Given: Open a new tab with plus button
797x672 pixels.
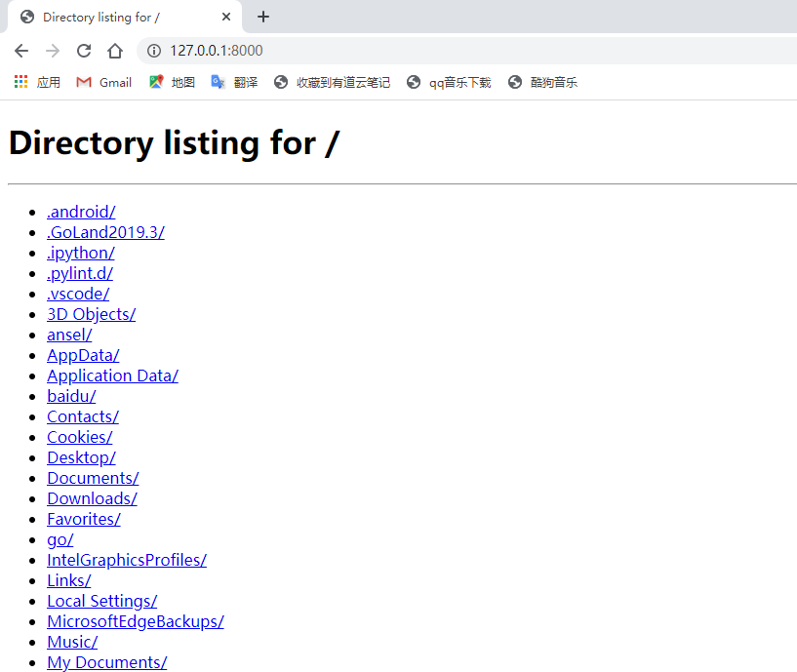Looking at the screenshot, I should 263,17.
